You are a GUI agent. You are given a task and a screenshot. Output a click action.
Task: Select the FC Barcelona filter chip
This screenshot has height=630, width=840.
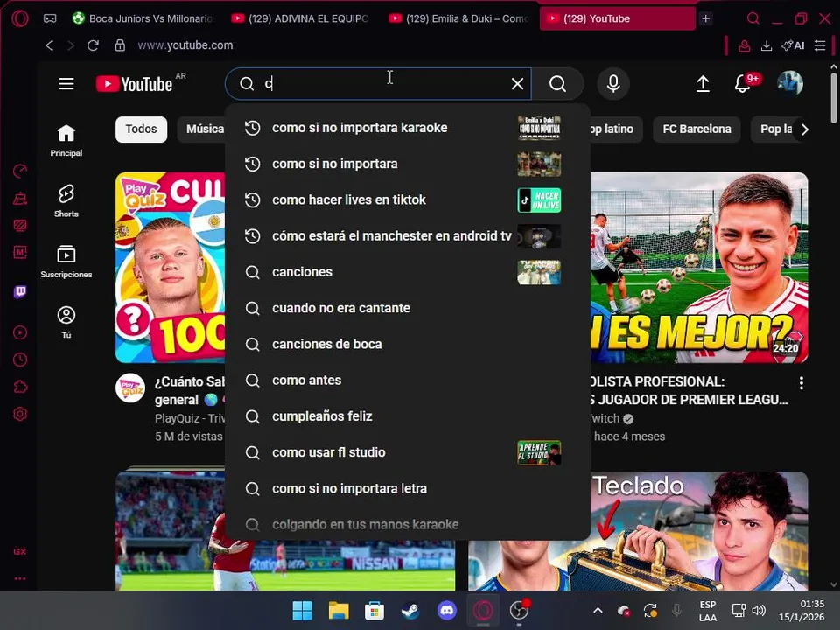pos(696,129)
